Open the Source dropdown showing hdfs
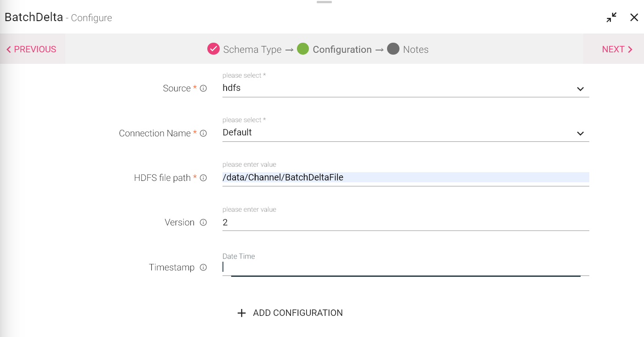The image size is (644, 337). click(405, 88)
